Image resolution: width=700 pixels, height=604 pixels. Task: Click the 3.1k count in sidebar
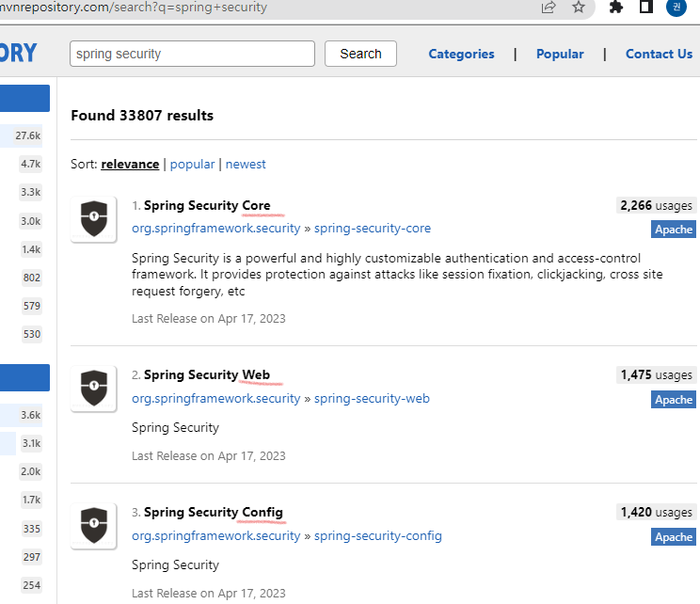click(x=31, y=443)
